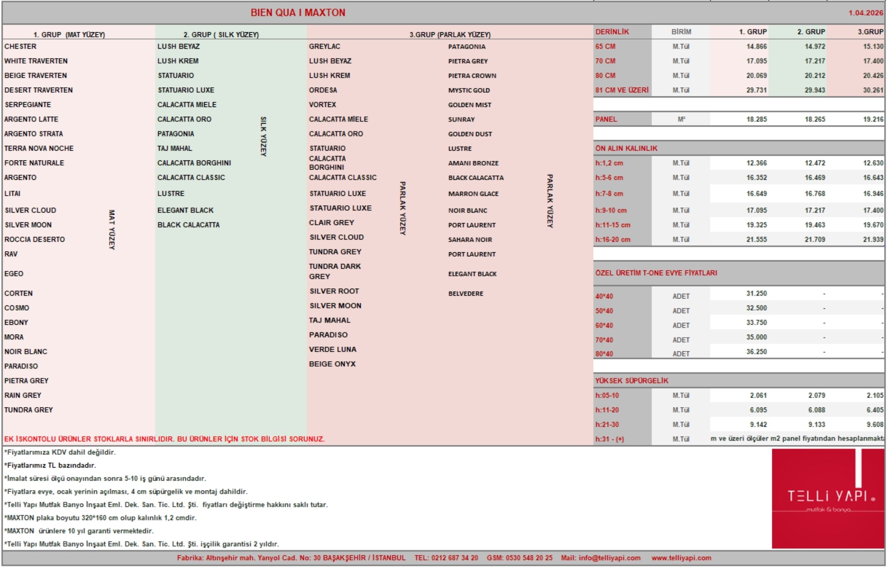Click the BEIGE ONYX product name

332,364
